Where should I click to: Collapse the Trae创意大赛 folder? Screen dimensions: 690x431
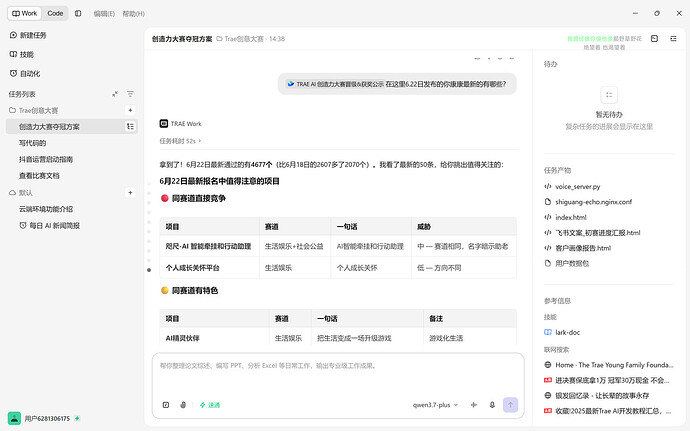(34, 110)
